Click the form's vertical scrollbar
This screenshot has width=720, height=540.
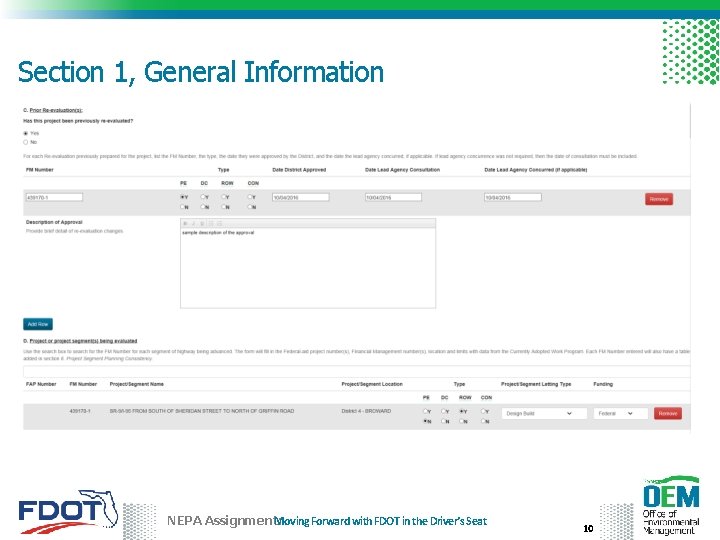690,121
